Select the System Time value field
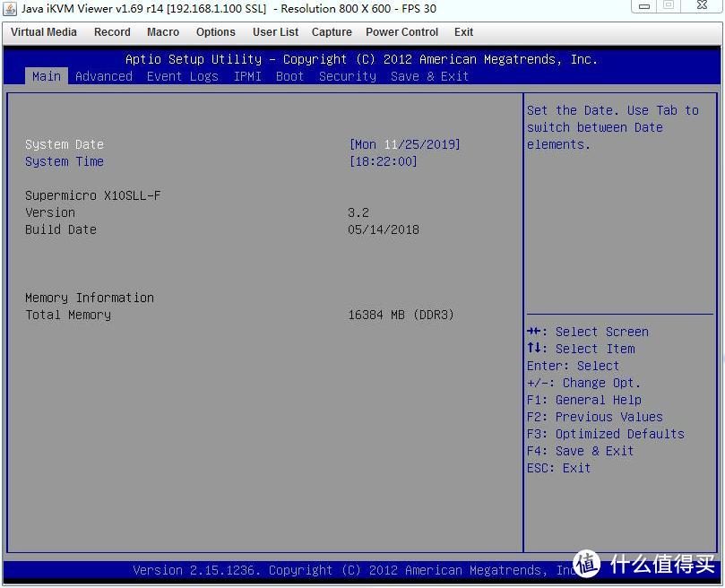The height and width of the screenshot is (588, 725). tap(383, 161)
